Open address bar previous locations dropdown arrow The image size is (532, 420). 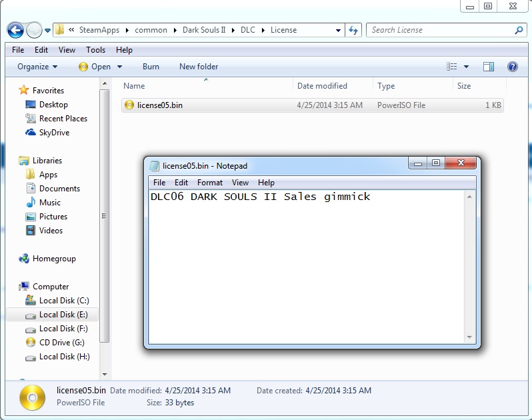tap(338, 30)
